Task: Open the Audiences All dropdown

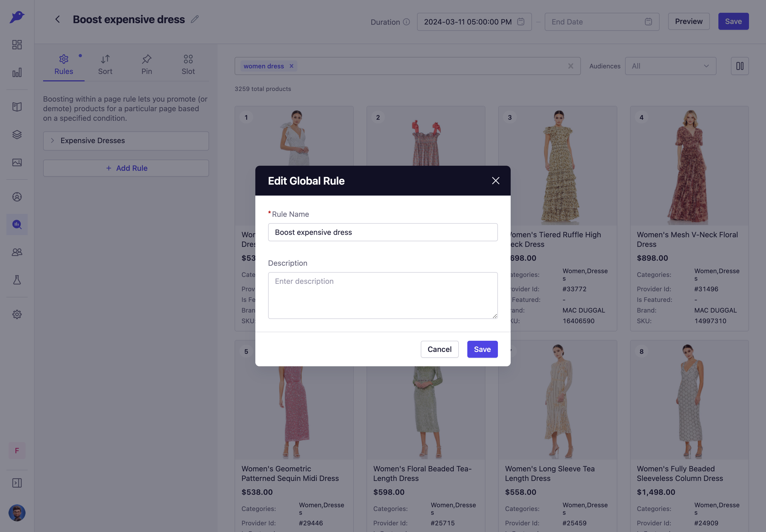Action: click(x=670, y=66)
